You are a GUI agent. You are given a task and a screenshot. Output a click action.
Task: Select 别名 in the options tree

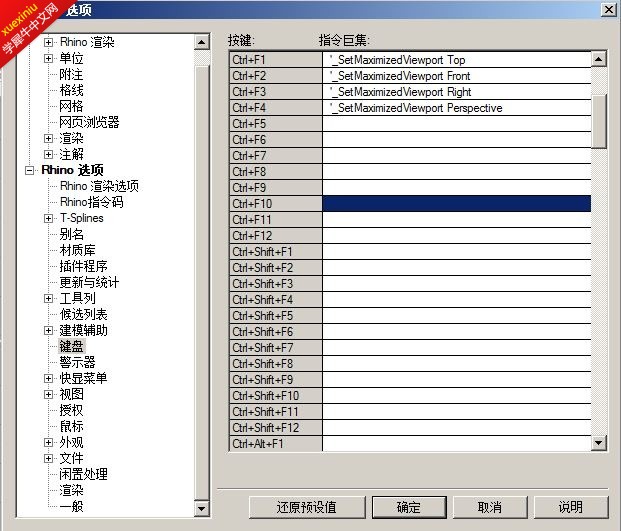[71, 234]
